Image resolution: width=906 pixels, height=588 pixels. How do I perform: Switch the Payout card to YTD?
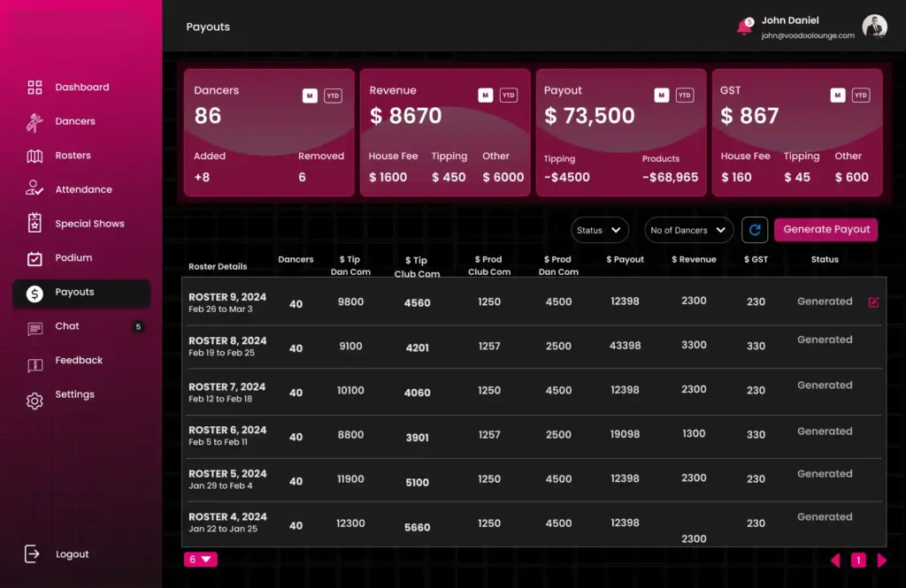click(685, 95)
